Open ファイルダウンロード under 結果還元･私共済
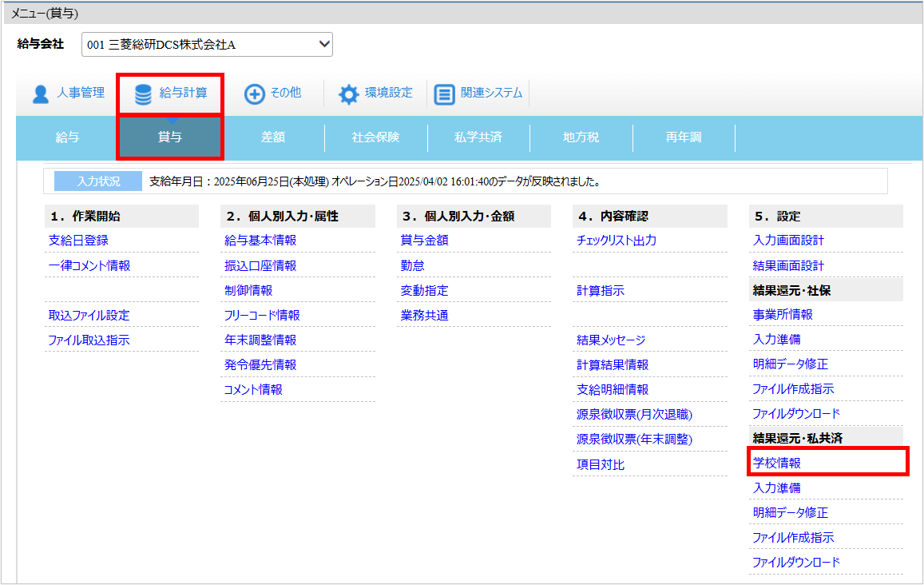 point(796,563)
